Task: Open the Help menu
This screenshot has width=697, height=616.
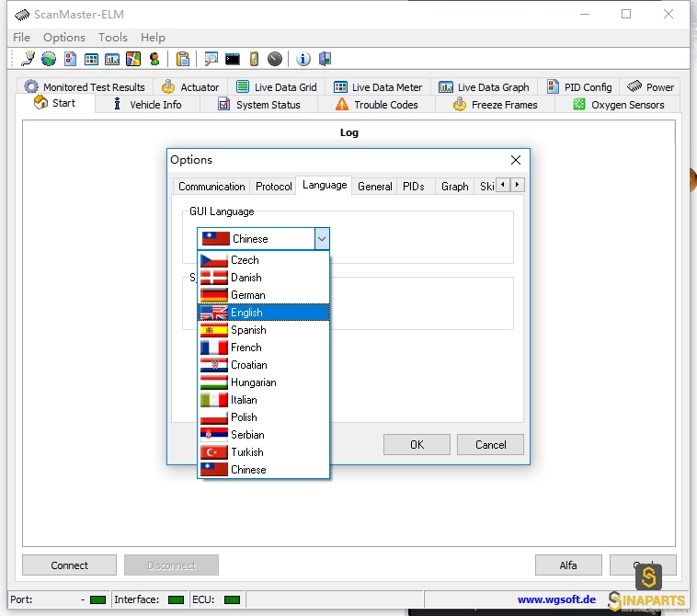Action: 153,38
